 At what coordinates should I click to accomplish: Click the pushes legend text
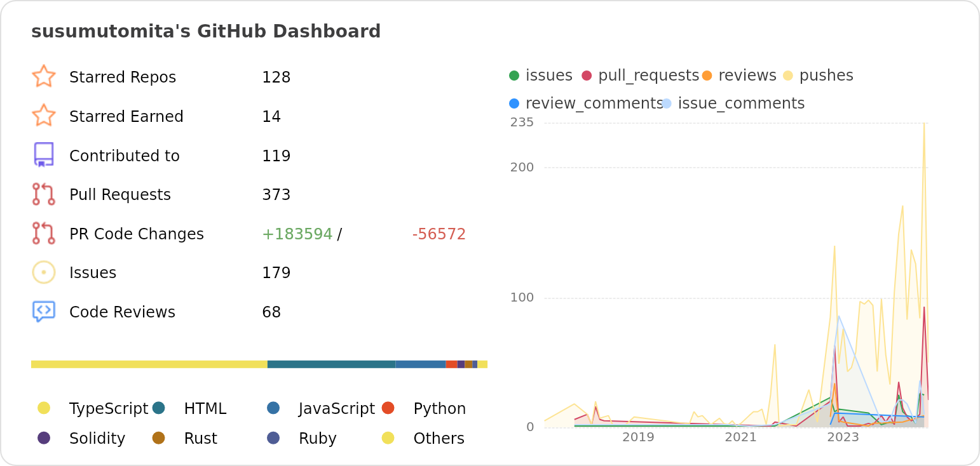coord(826,76)
